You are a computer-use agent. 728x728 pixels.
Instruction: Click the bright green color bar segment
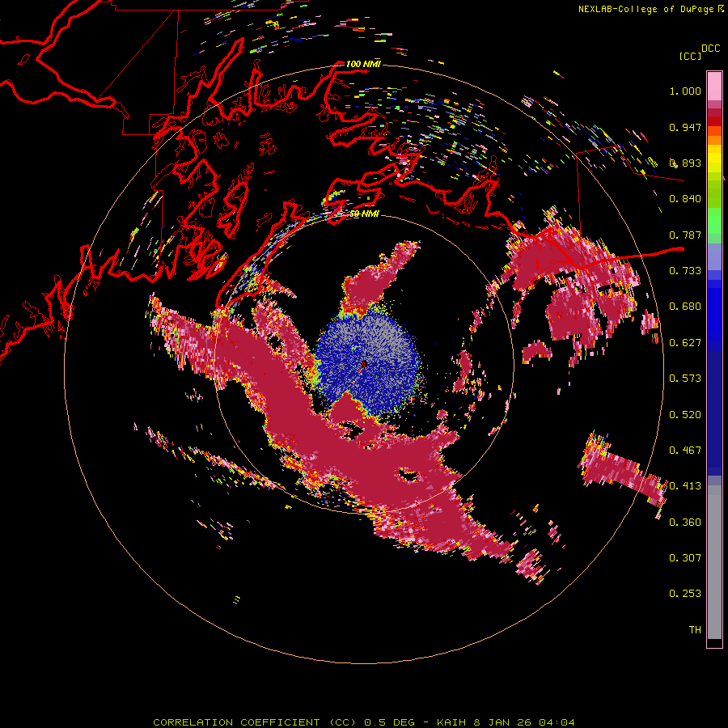(714, 221)
